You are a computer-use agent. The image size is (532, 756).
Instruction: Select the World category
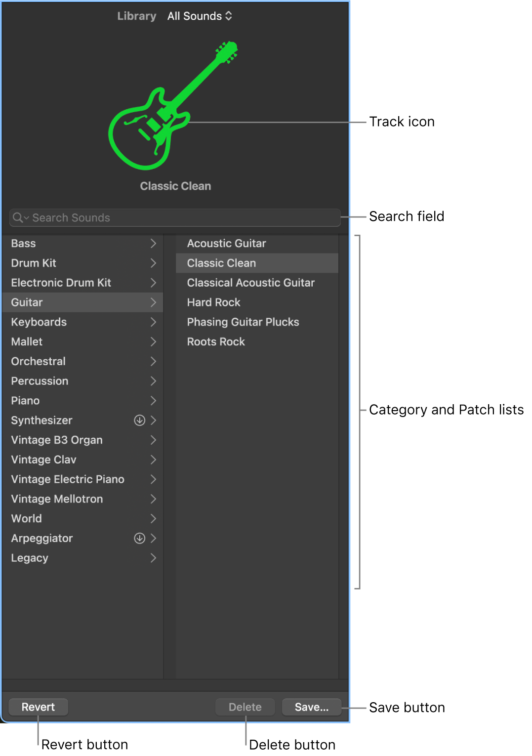[26, 518]
